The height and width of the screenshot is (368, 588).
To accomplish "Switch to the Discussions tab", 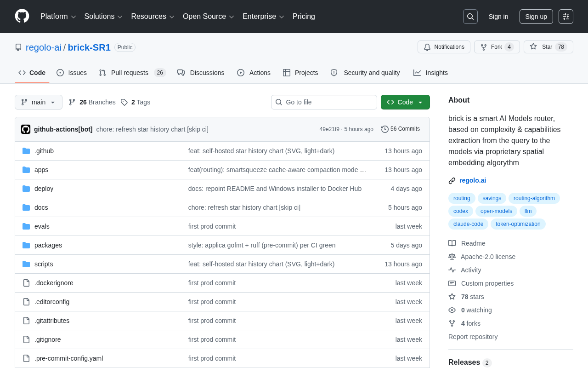I will click(x=201, y=73).
